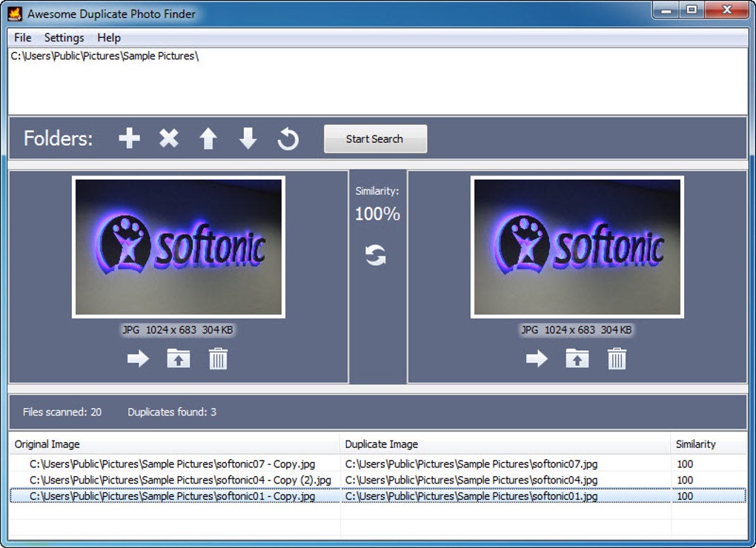
Task: Reset folder list with circular arrow icon
Action: 288,138
